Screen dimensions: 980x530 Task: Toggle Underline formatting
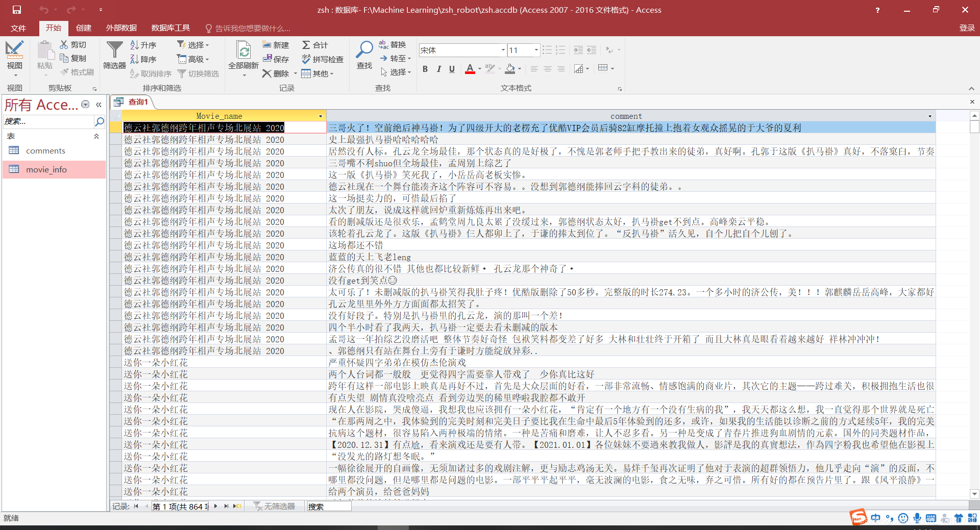pos(452,69)
